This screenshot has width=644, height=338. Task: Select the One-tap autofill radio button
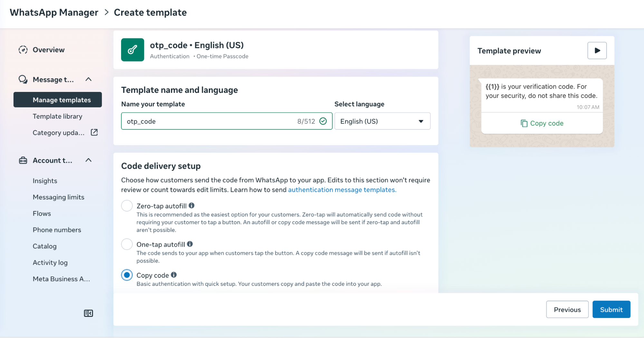(127, 244)
